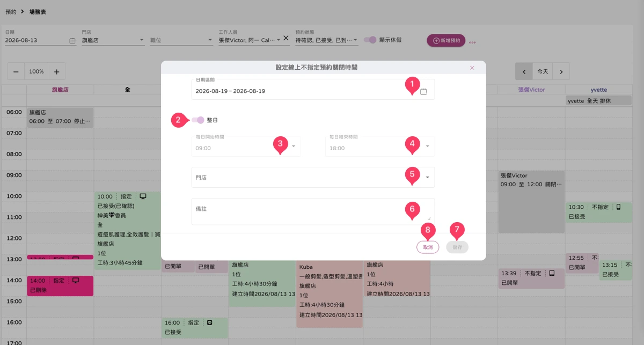This screenshot has width=644, height=345.
Task: Select the 全 column header
Action: click(x=127, y=90)
